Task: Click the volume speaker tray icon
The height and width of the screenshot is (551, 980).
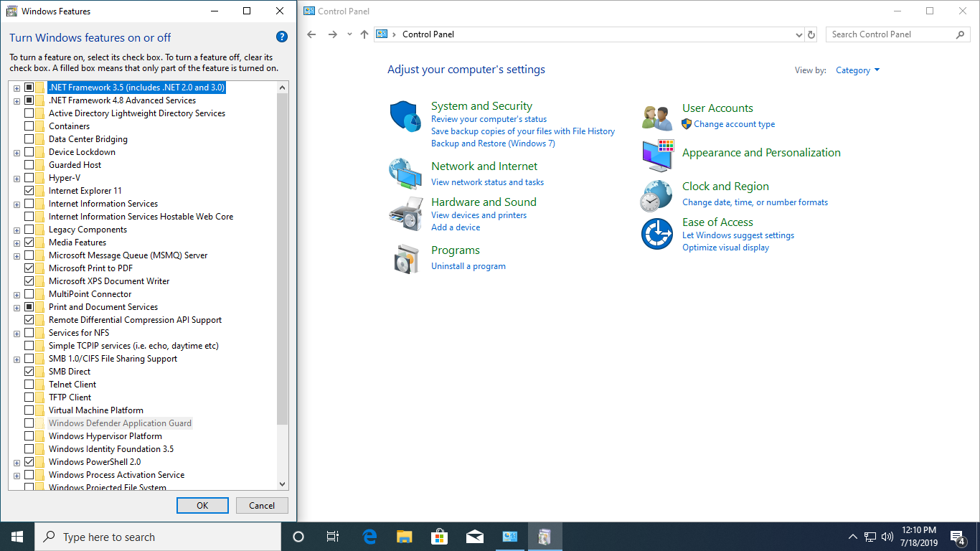Action: (x=887, y=537)
